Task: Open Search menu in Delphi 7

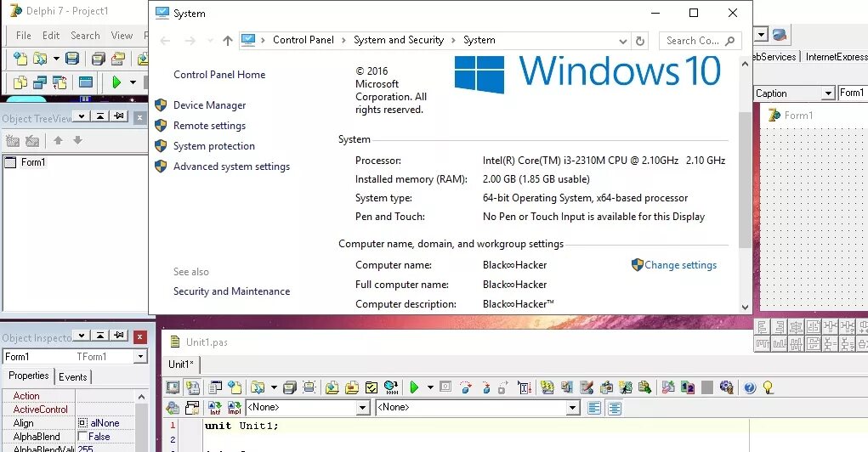Action: [85, 36]
